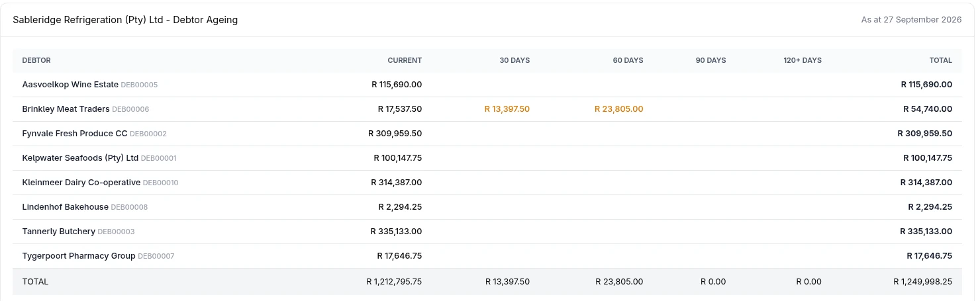This screenshot has width=980, height=301.
Task: Click Tygerpoort's current amount R 17,646.75
Action: [399, 256]
